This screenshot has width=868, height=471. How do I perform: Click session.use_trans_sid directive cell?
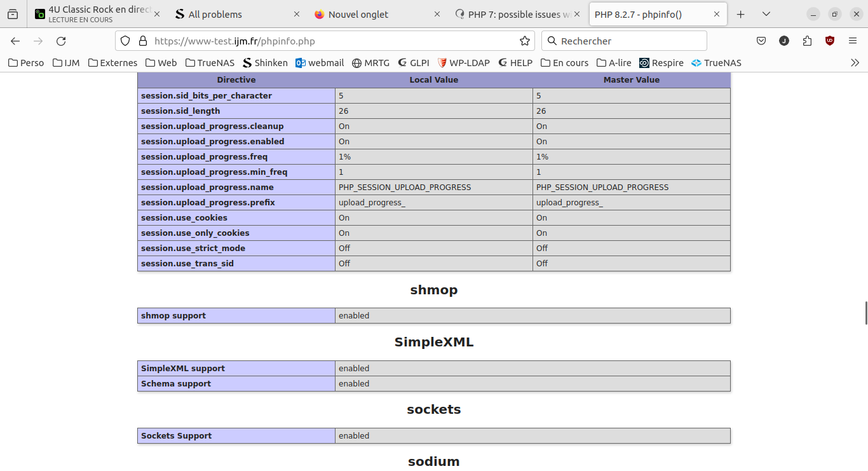(236, 263)
